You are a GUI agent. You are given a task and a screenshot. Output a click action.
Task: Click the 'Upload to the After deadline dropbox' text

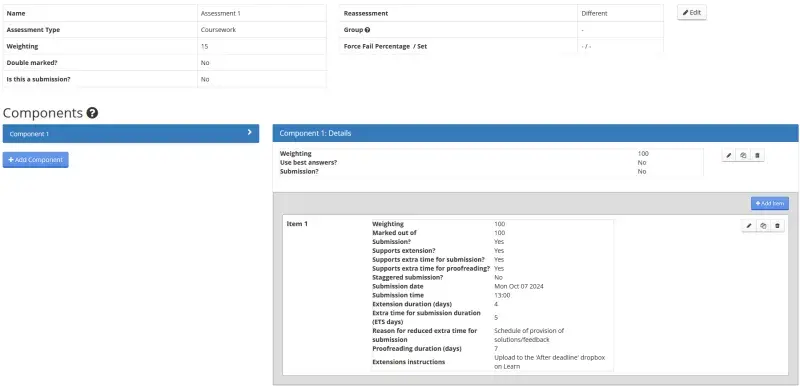[549, 362]
